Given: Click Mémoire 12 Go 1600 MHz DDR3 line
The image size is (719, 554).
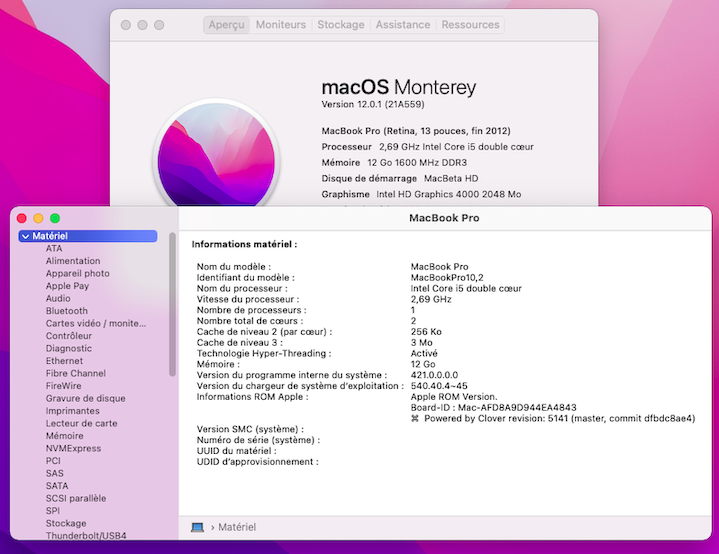Looking at the screenshot, I should click(394, 163).
